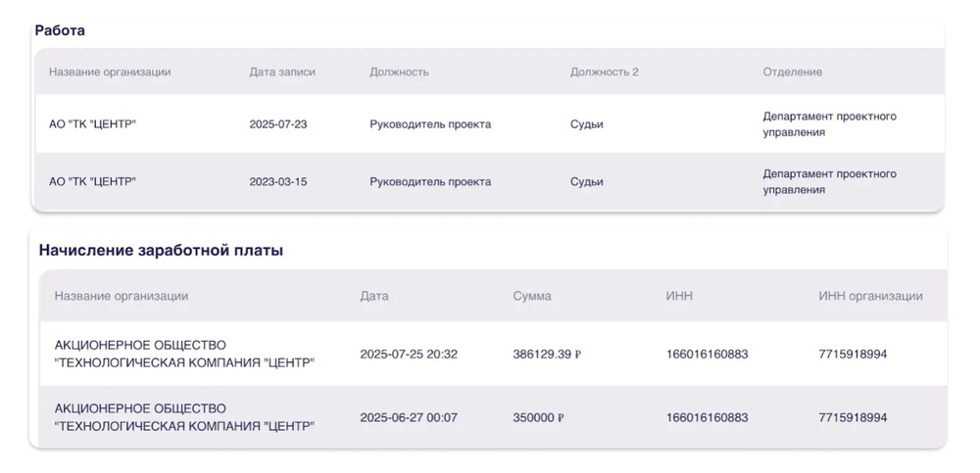980x473 pixels.
Task: Click the "Работа" section heading
Action: (x=60, y=30)
